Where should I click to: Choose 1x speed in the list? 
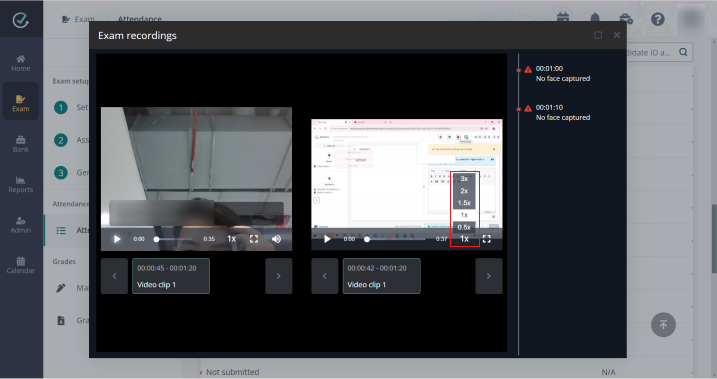pyautogui.click(x=464, y=215)
